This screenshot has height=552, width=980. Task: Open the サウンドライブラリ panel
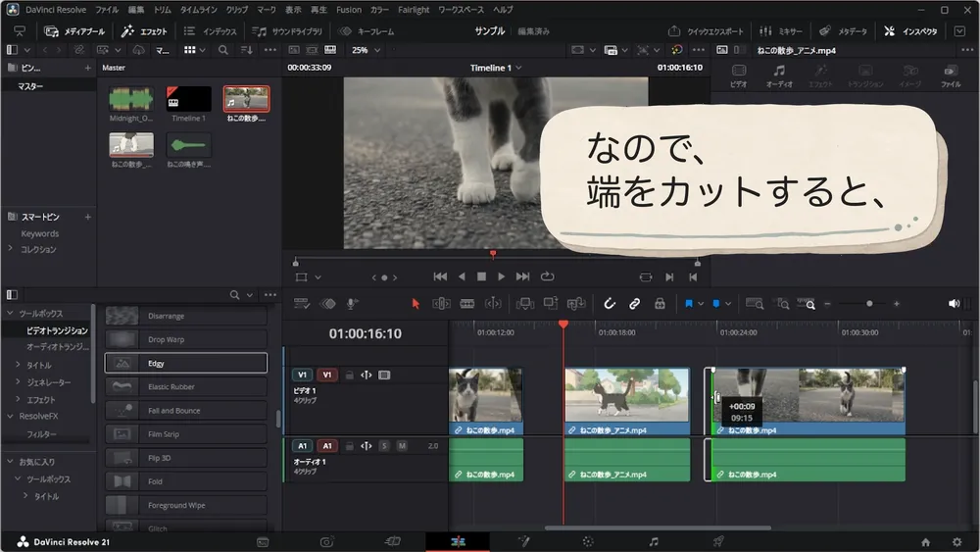coord(287,31)
